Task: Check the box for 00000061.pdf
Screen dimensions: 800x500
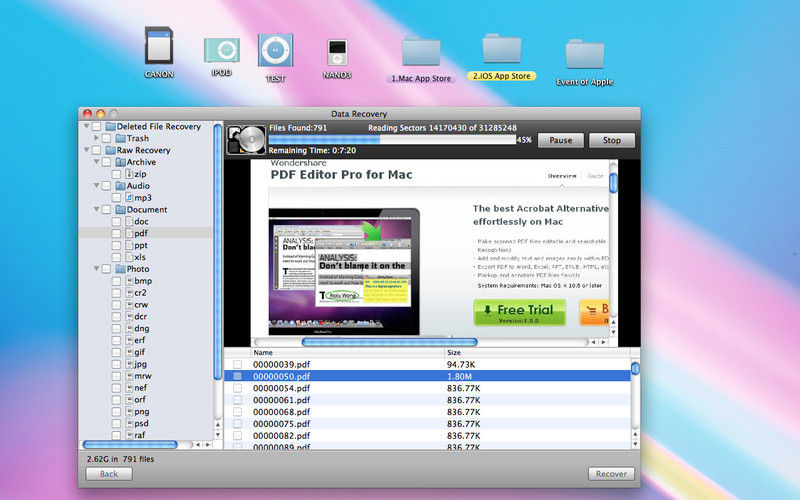Action: pos(237,400)
